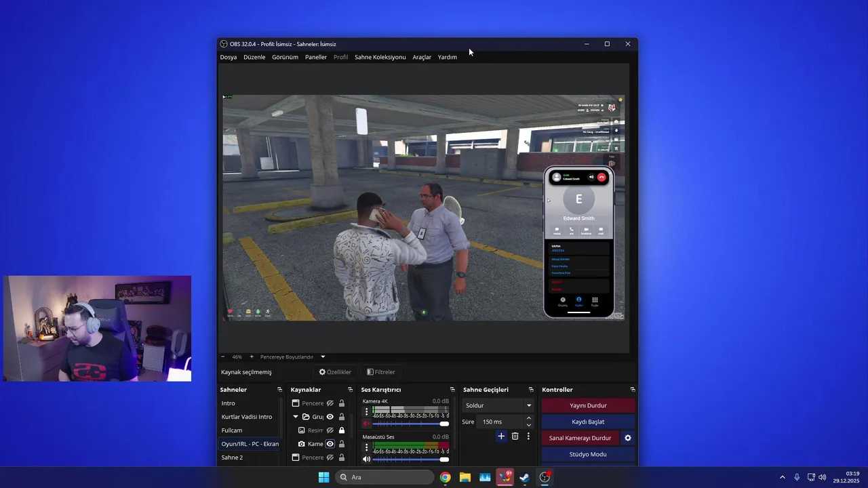Open the Soldur transition dropdown

498,405
